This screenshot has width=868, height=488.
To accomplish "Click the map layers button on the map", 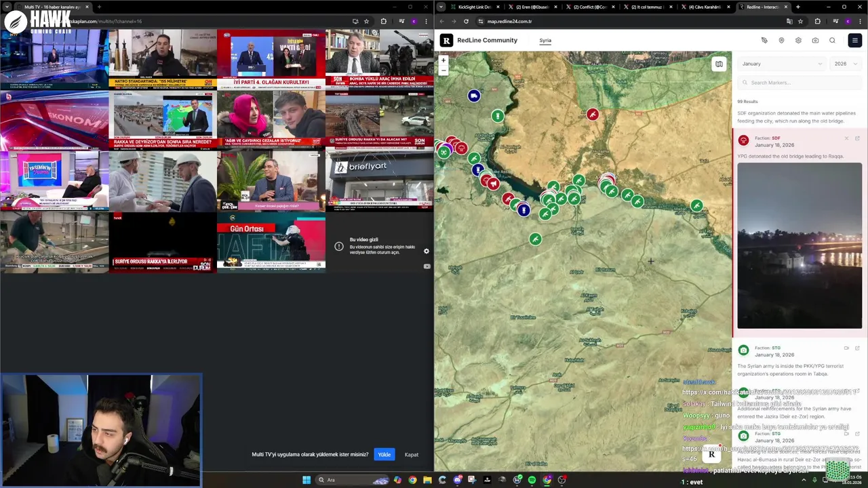I will tap(719, 64).
